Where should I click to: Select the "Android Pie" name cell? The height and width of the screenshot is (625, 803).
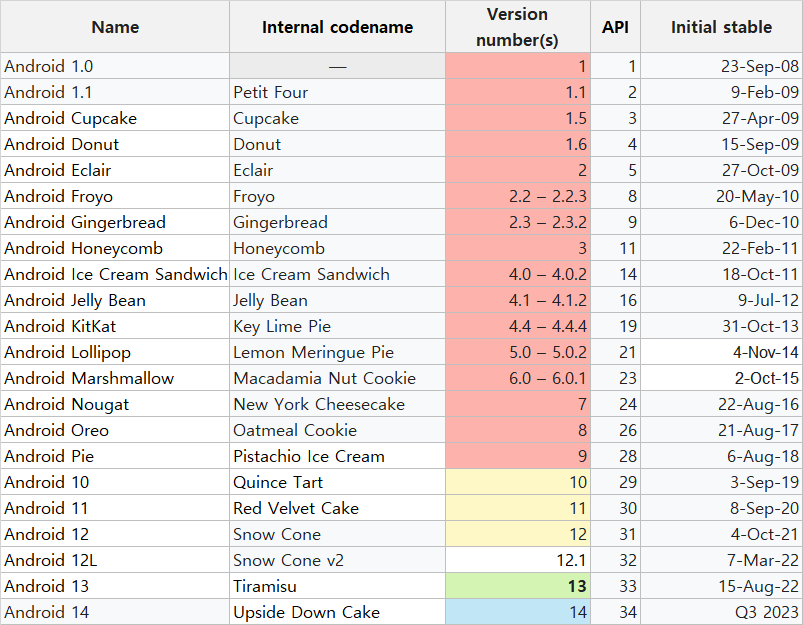115,456
